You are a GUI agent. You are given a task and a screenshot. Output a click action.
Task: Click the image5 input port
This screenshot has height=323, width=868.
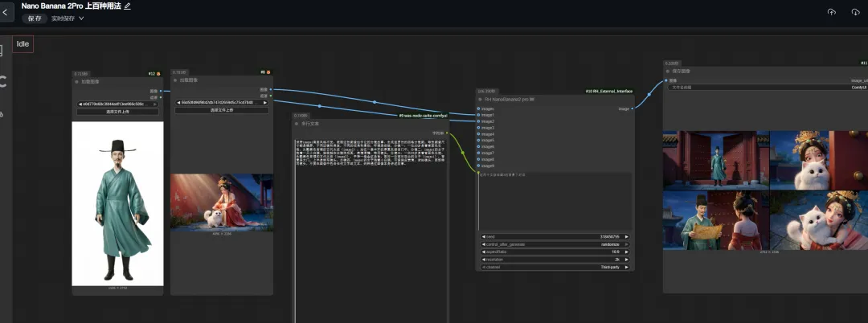[478, 141]
